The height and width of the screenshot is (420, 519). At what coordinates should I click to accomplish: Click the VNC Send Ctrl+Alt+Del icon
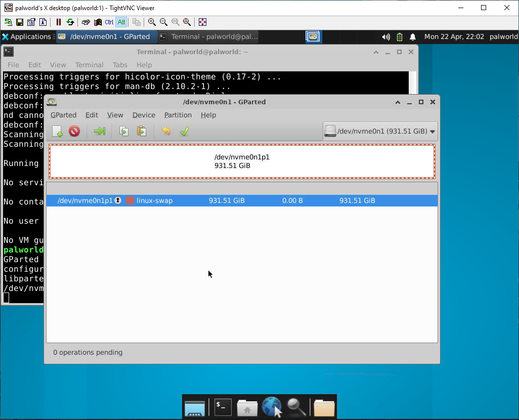pyautogui.click(x=85, y=22)
